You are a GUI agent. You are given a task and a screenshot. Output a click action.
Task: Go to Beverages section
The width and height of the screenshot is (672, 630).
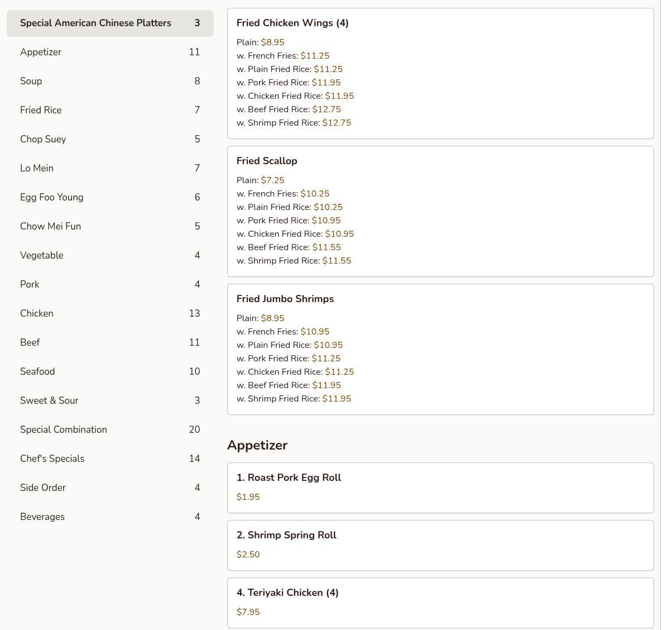point(110,517)
